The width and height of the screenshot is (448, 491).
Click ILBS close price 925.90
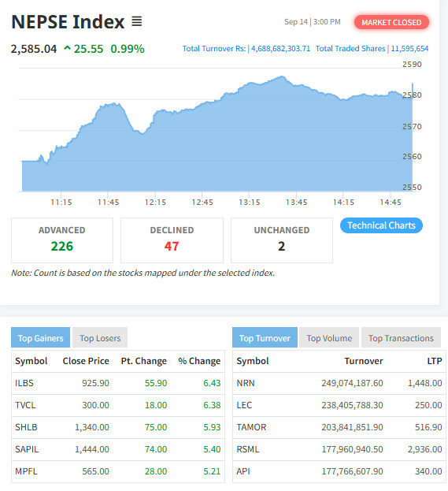95,383
